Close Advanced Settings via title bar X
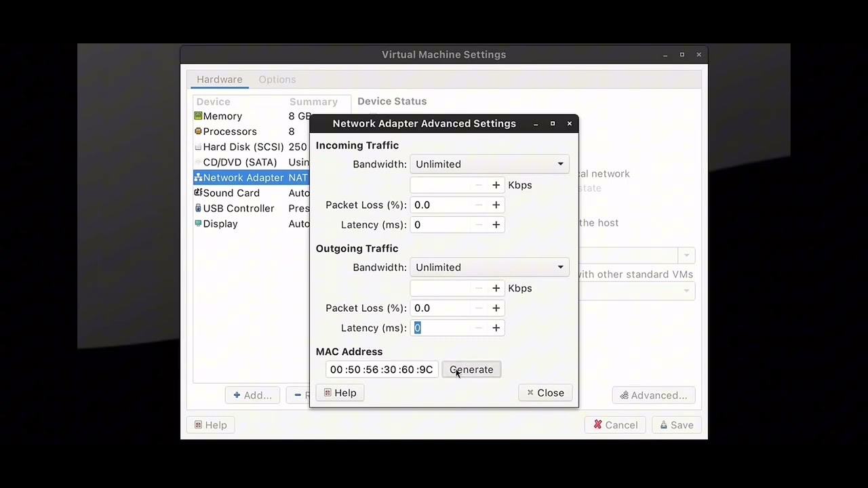The height and width of the screenshot is (488, 868). (x=570, y=123)
